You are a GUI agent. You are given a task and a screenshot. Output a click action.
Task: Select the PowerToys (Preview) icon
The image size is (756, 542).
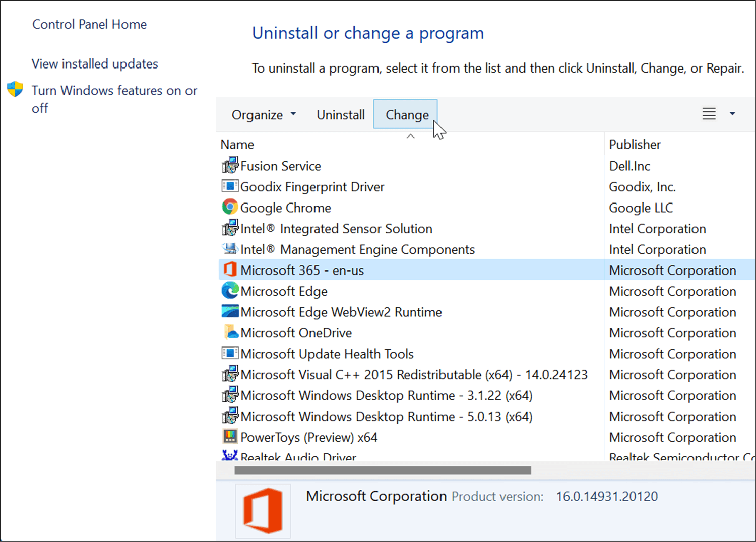pos(230,436)
